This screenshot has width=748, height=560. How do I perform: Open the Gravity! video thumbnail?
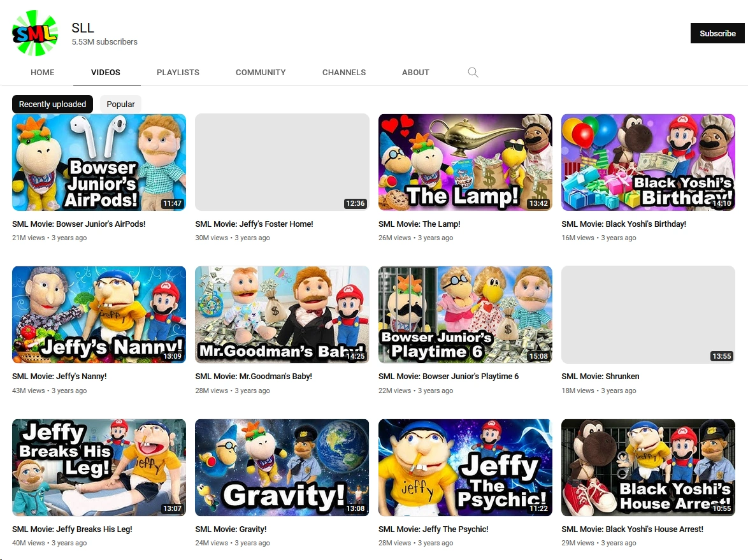click(x=282, y=468)
